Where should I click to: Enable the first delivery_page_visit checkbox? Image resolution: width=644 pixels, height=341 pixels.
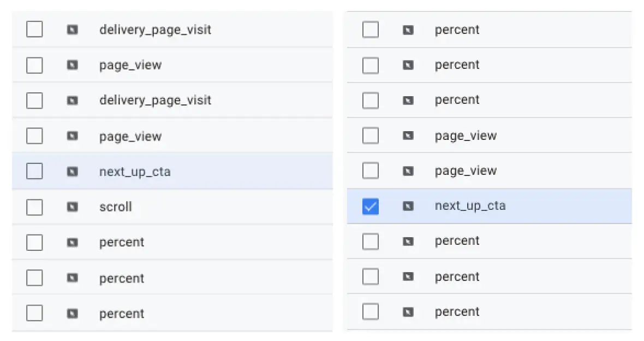[34, 30]
